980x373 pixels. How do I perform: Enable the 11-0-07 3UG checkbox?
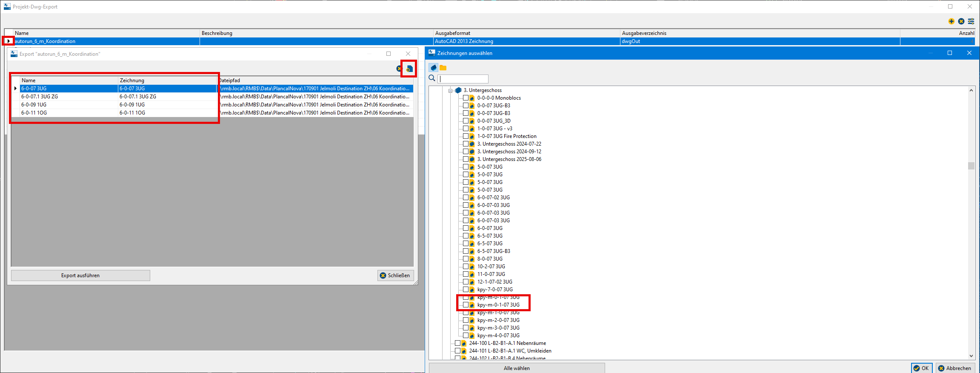pos(466,274)
